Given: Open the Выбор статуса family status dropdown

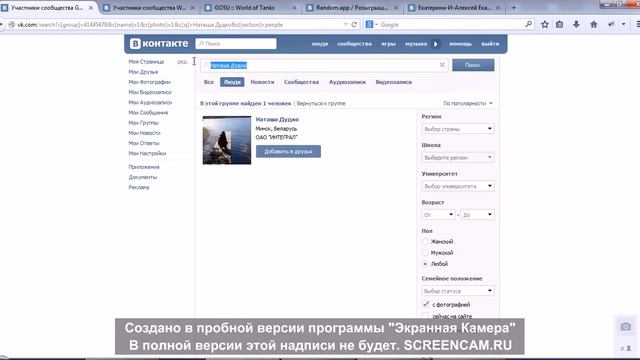Looking at the screenshot, I should click(458, 291).
